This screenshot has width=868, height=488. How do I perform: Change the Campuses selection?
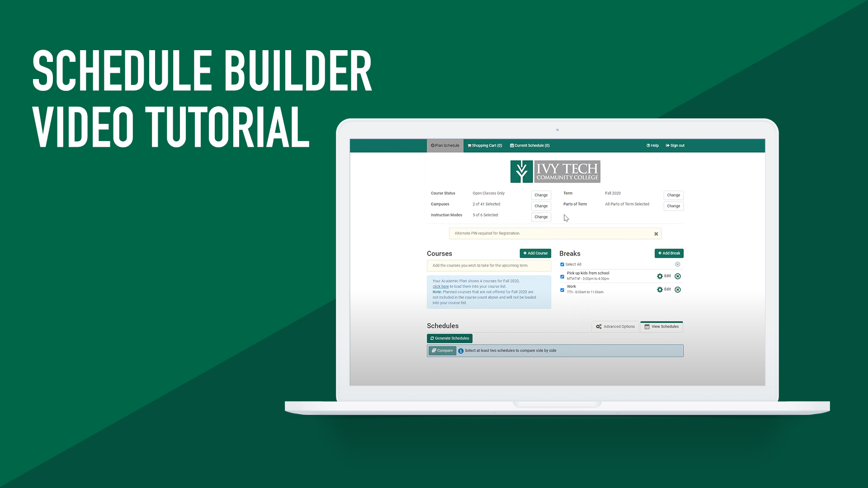540,206
